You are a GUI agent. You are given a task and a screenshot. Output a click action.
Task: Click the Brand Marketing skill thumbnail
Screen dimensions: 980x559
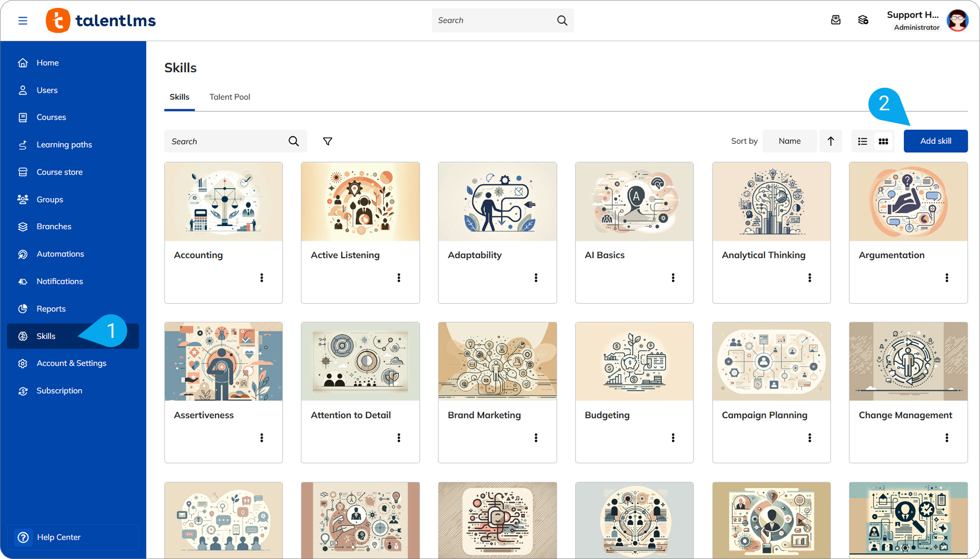pos(497,361)
